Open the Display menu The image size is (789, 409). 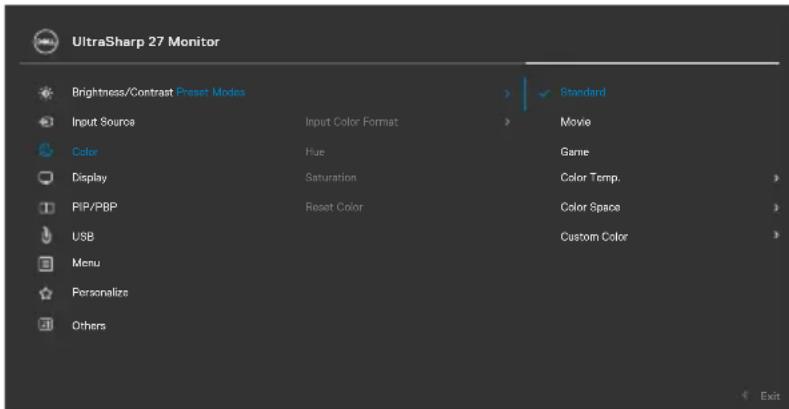(89, 178)
